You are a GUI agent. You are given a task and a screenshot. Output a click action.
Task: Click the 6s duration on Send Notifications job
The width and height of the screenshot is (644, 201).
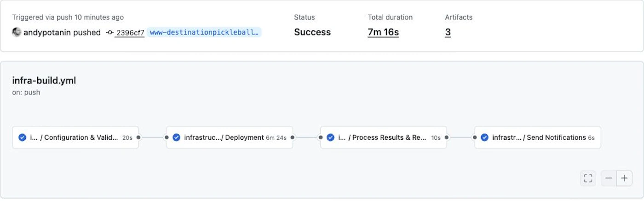click(591, 137)
